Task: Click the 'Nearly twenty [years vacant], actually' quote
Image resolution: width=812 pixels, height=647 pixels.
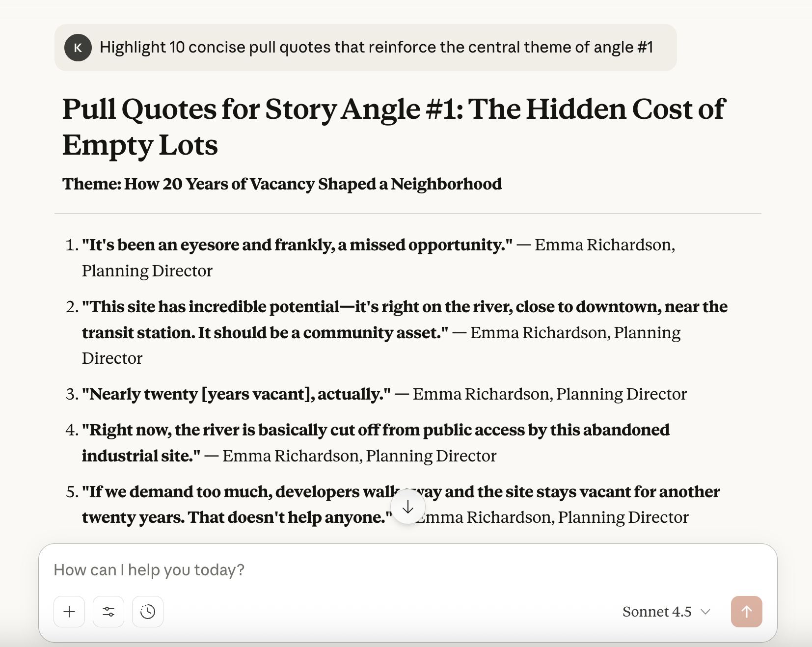Action: click(x=236, y=394)
